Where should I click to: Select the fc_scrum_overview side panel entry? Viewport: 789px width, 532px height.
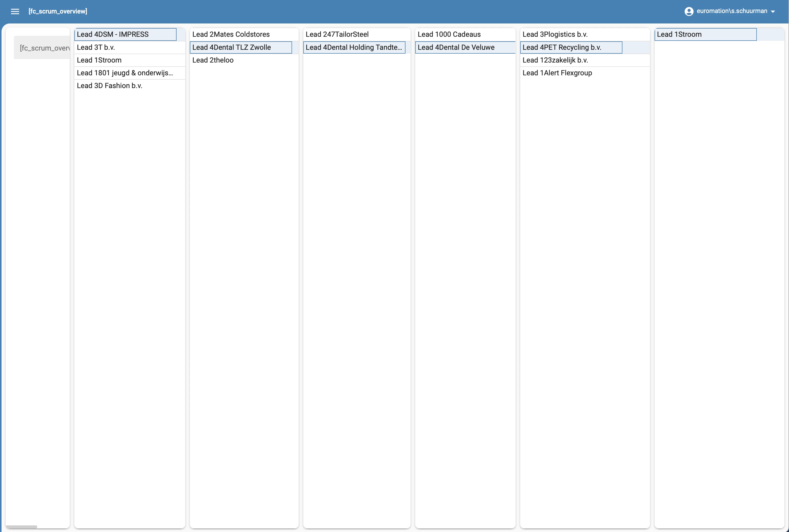pyautogui.click(x=42, y=47)
